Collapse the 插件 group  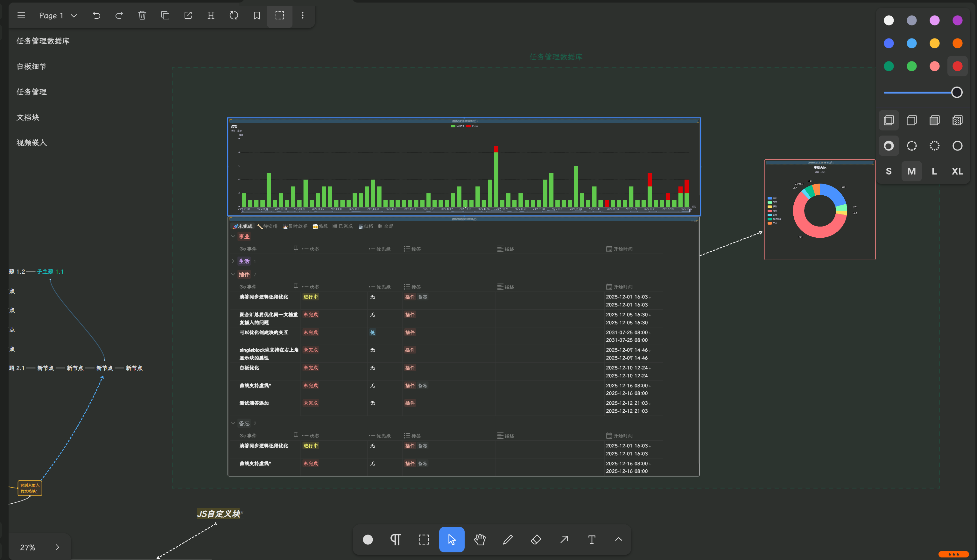click(x=233, y=274)
